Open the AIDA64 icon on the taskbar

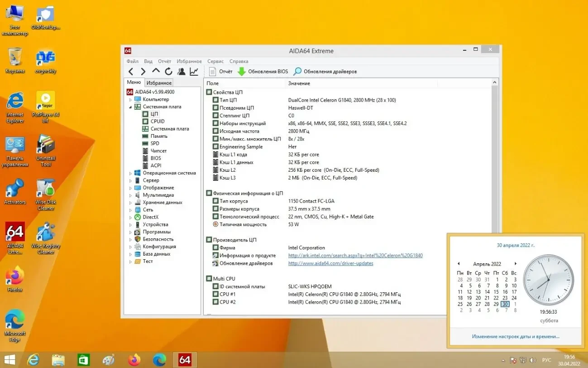click(185, 359)
